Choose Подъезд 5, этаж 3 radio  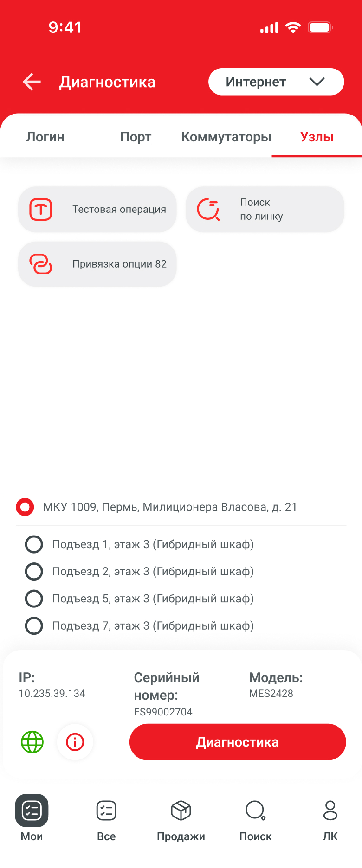pyautogui.click(x=34, y=599)
